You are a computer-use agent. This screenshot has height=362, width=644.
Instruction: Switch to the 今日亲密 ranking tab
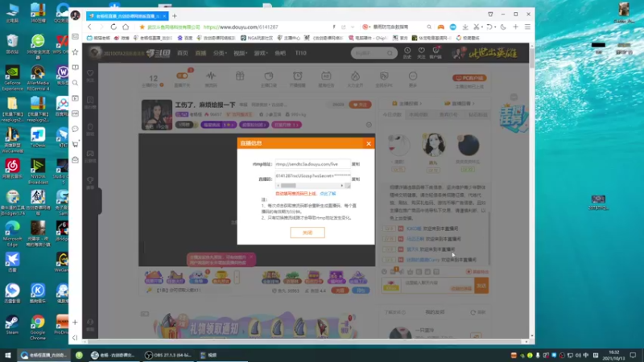click(x=392, y=115)
